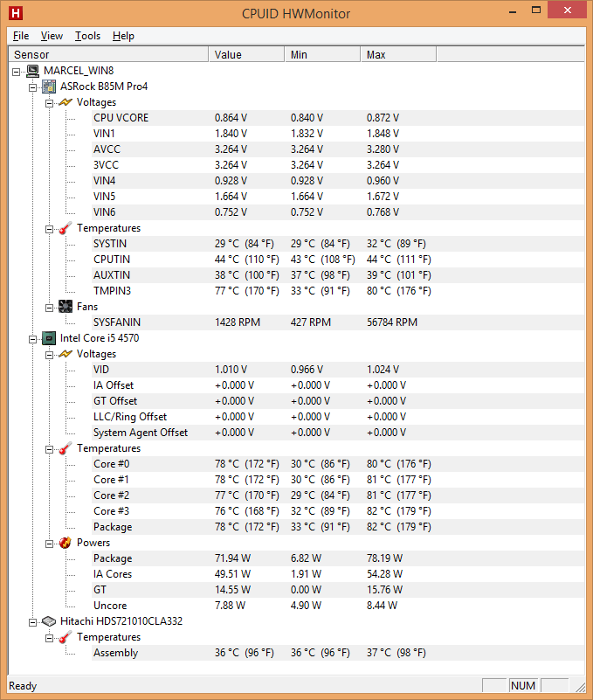Select the Core #2 temperature row
Image resolution: width=593 pixels, height=700 pixels.
click(x=338, y=496)
